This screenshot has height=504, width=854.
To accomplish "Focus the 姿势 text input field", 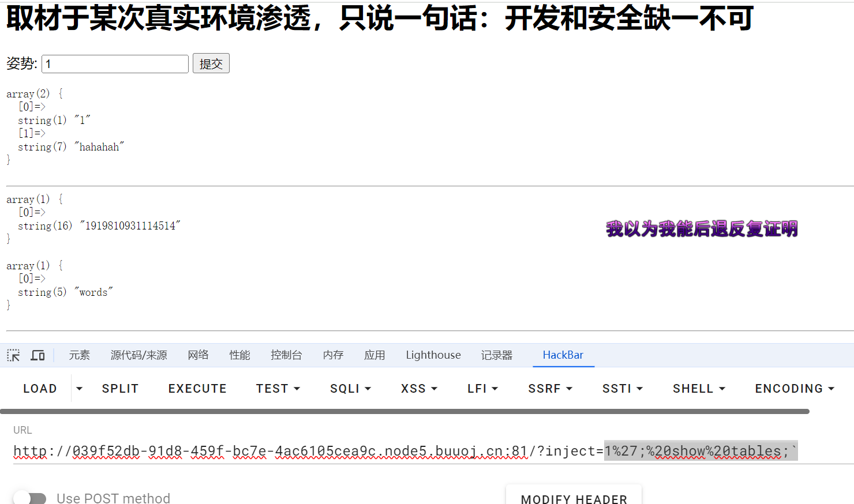I will [115, 64].
